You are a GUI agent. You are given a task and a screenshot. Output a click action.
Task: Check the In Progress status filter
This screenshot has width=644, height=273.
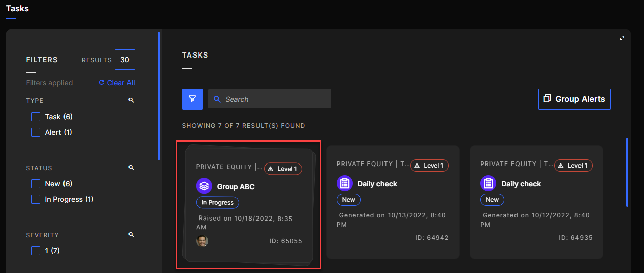(x=36, y=199)
